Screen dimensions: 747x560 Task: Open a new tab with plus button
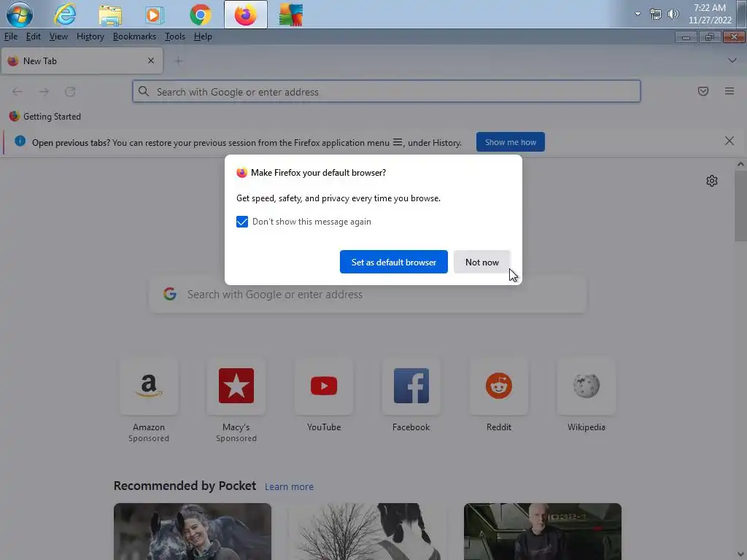point(179,61)
